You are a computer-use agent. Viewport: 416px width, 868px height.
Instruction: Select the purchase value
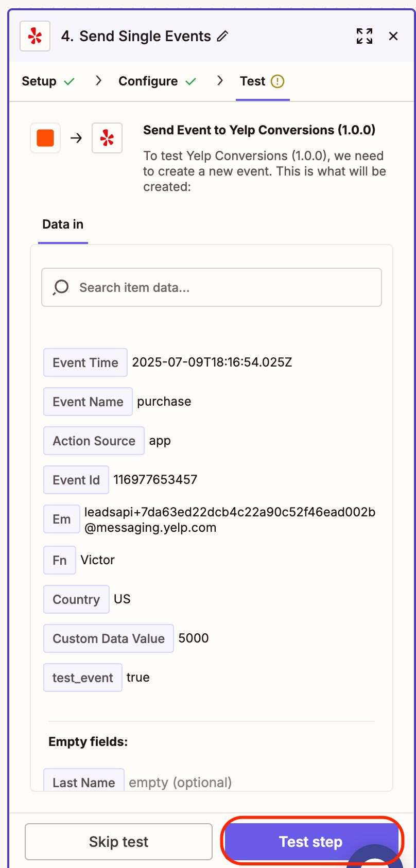(164, 402)
